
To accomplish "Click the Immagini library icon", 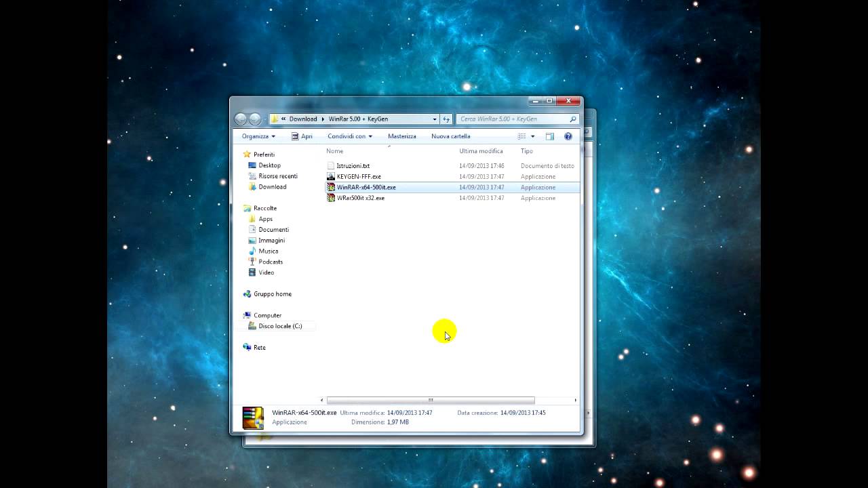I will coord(252,241).
